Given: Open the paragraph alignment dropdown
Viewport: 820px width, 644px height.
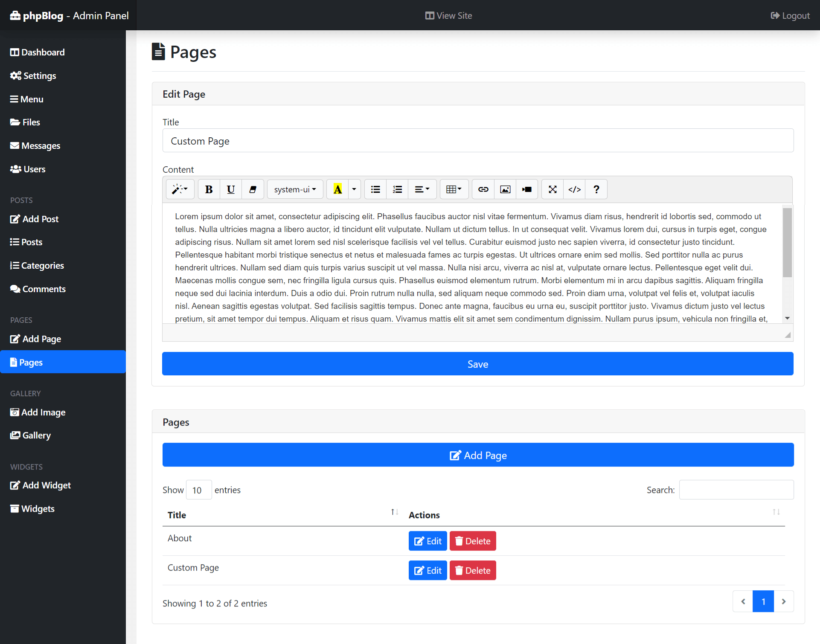Looking at the screenshot, I should 422,189.
